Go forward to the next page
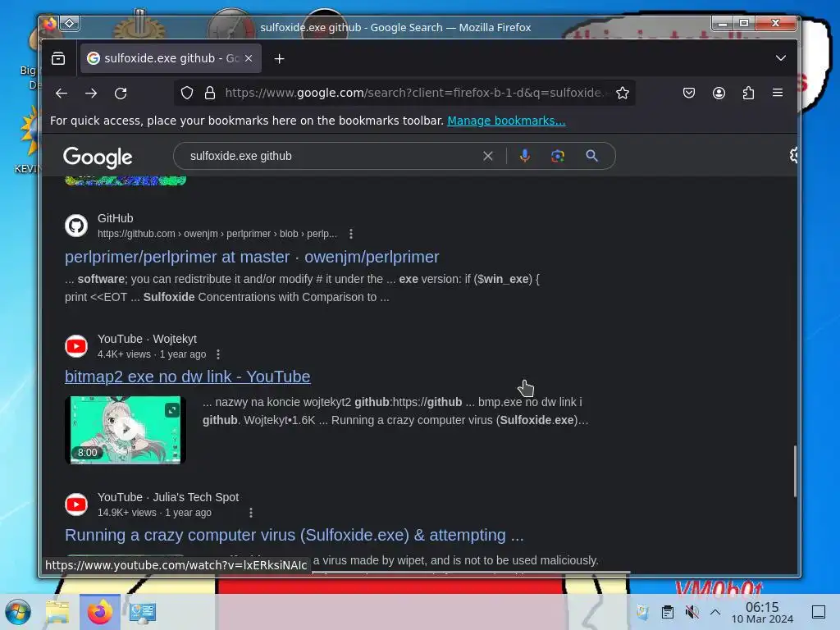 coord(91,94)
